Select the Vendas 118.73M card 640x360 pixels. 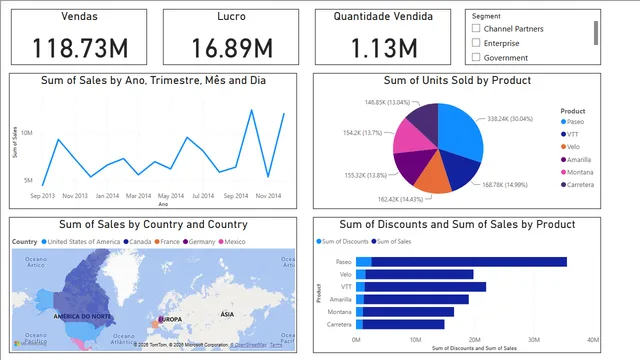(x=79, y=37)
